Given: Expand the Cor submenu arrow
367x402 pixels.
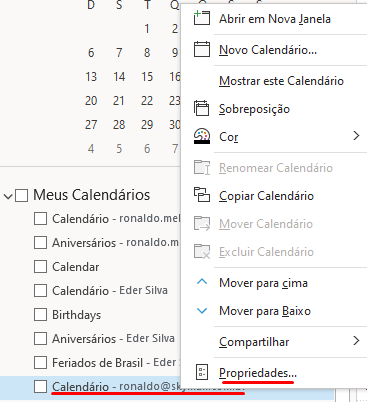Looking at the screenshot, I should (356, 136).
